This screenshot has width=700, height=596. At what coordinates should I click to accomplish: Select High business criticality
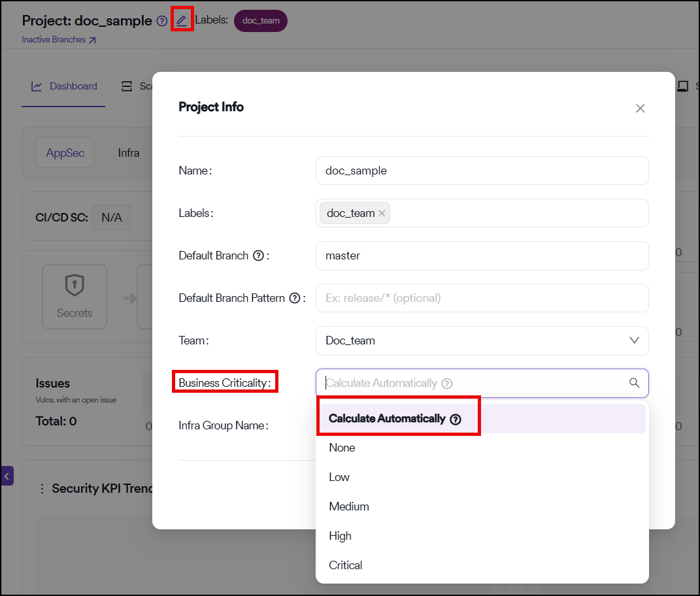(x=340, y=536)
